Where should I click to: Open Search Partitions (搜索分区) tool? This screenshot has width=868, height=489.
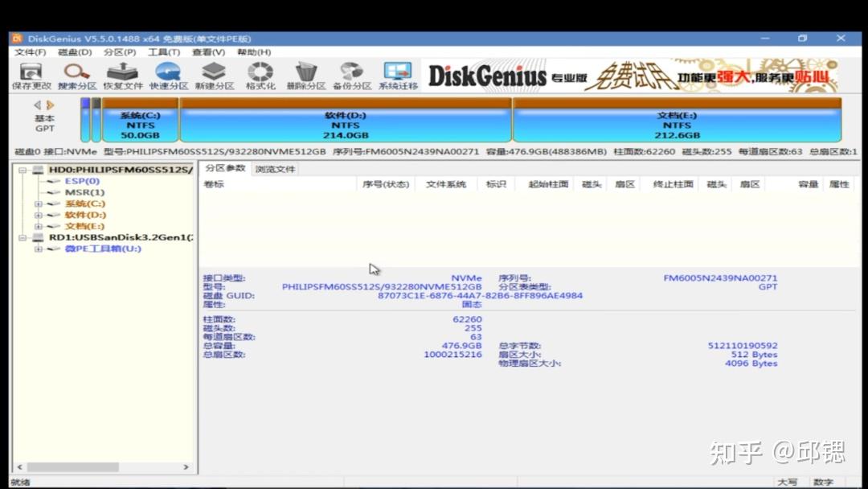point(77,76)
